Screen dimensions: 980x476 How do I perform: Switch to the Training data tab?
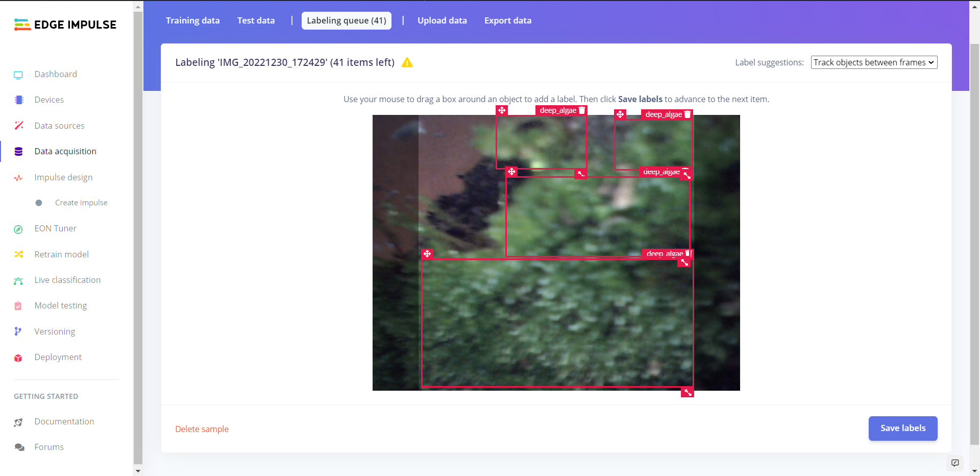[x=192, y=20]
